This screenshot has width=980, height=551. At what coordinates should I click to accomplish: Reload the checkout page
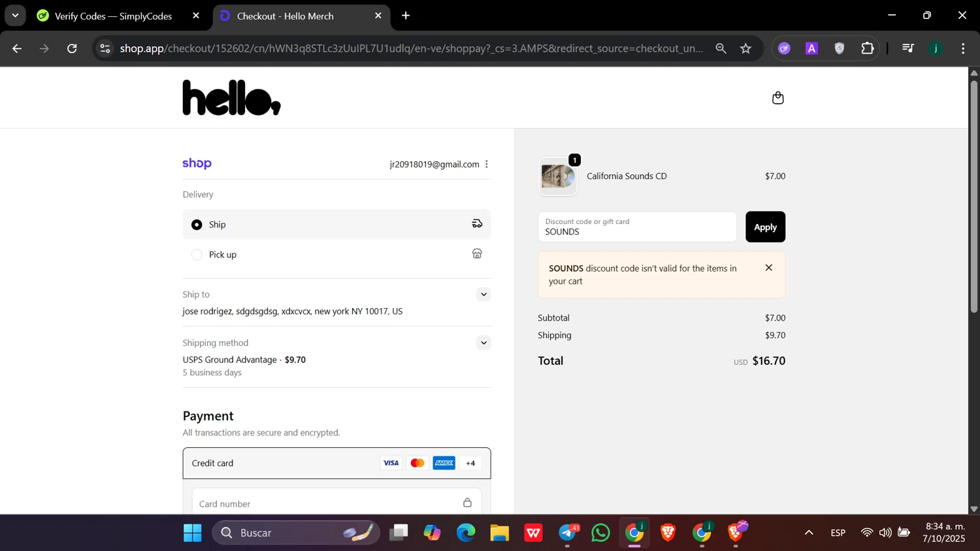[72, 48]
